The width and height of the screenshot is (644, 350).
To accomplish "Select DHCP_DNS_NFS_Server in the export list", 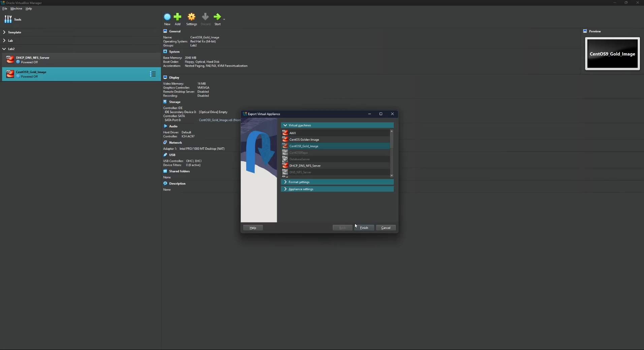I will tap(335, 166).
